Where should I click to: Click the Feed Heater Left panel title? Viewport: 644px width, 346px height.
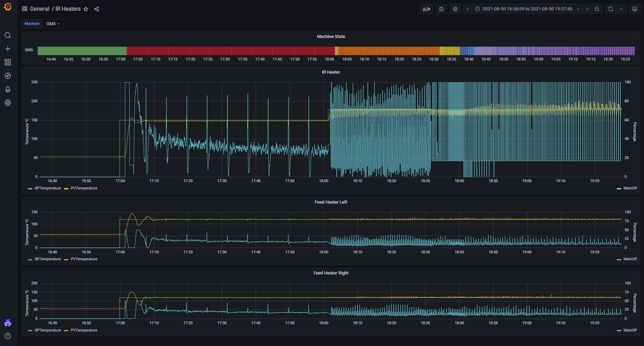pos(330,202)
